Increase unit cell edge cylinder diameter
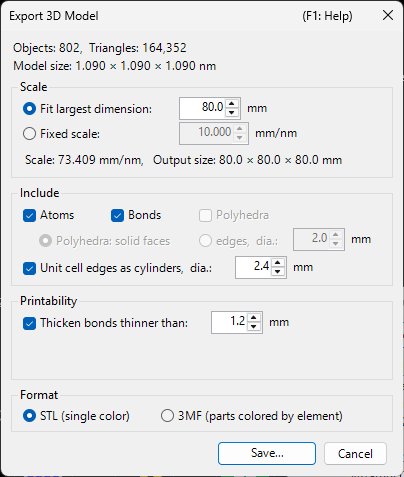The height and width of the screenshot is (477, 404). [x=278, y=263]
